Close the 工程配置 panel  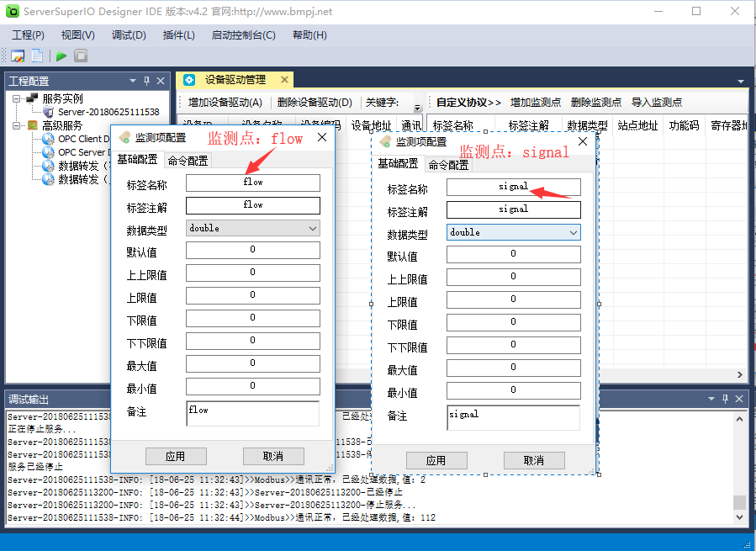(161, 81)
